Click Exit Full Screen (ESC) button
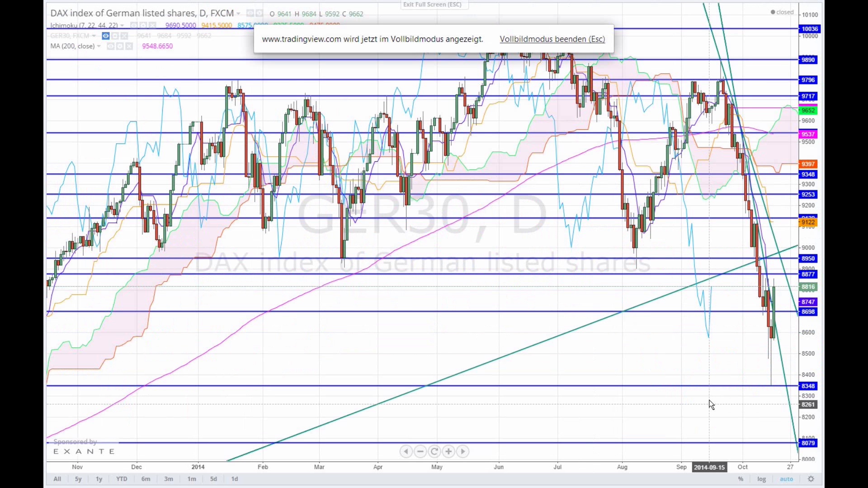The height and width of the screenshot is (488, 868). coord(433,5)
